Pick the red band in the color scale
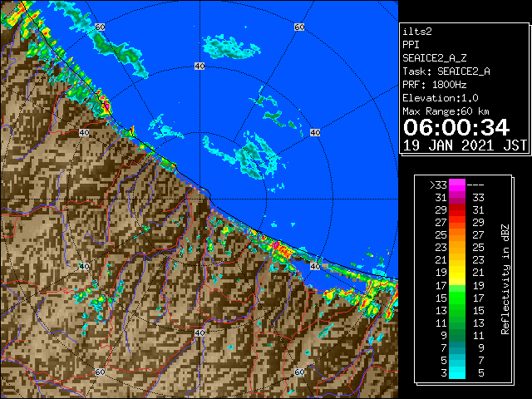 click(x=457, y=209)
